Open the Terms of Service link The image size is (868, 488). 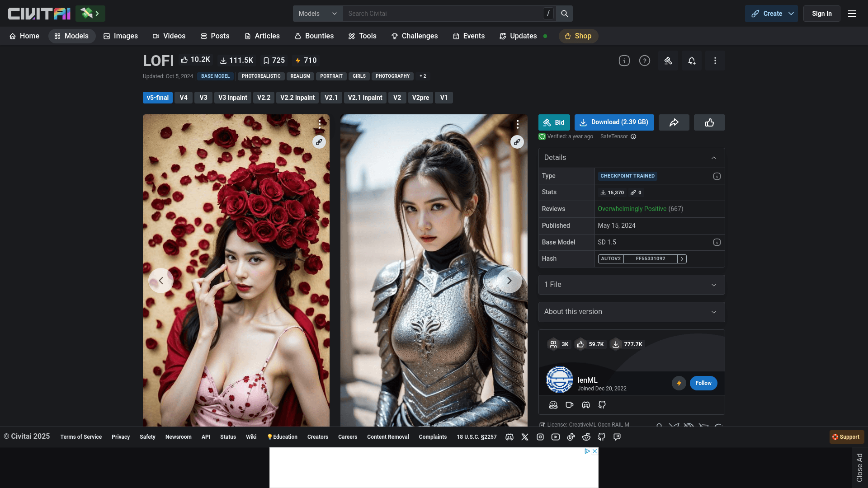point(81,437)
